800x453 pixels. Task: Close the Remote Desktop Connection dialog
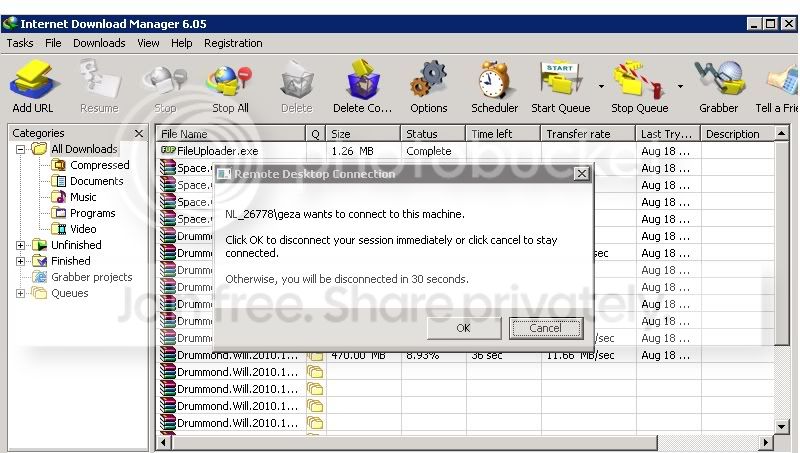[582, 174]
